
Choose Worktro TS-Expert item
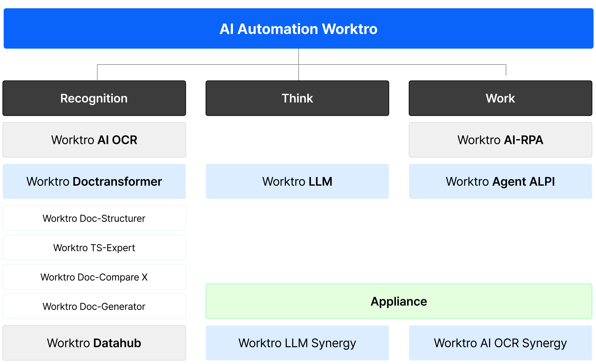click(94, 248)
